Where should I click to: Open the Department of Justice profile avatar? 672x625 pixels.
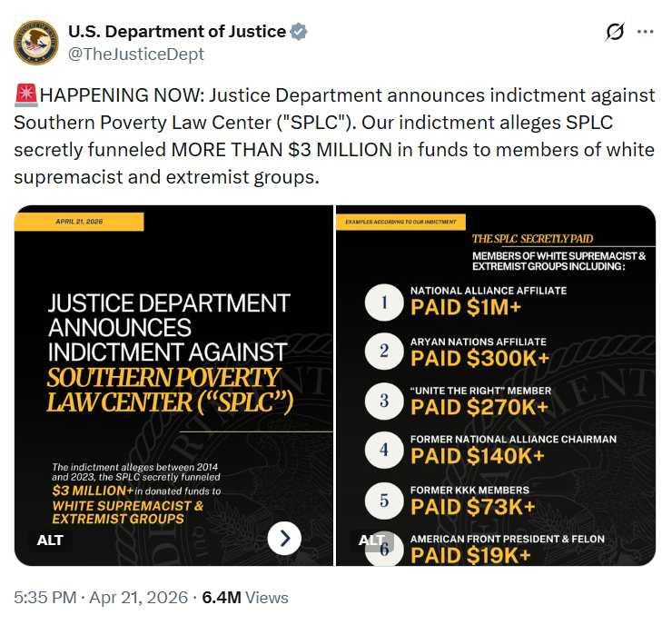(36, 43)
